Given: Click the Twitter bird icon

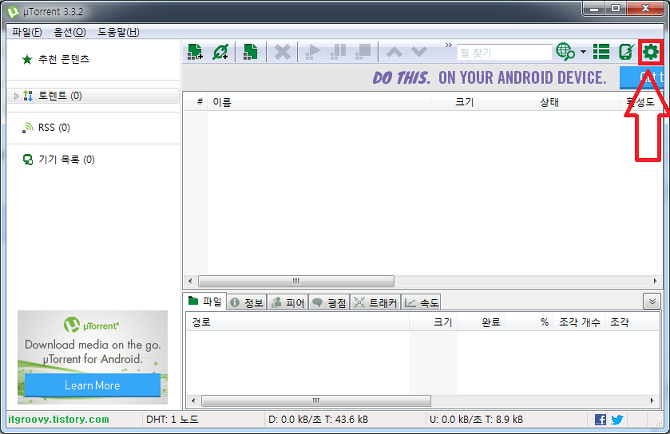Looking at the screenshot, I should pos(617,419).
